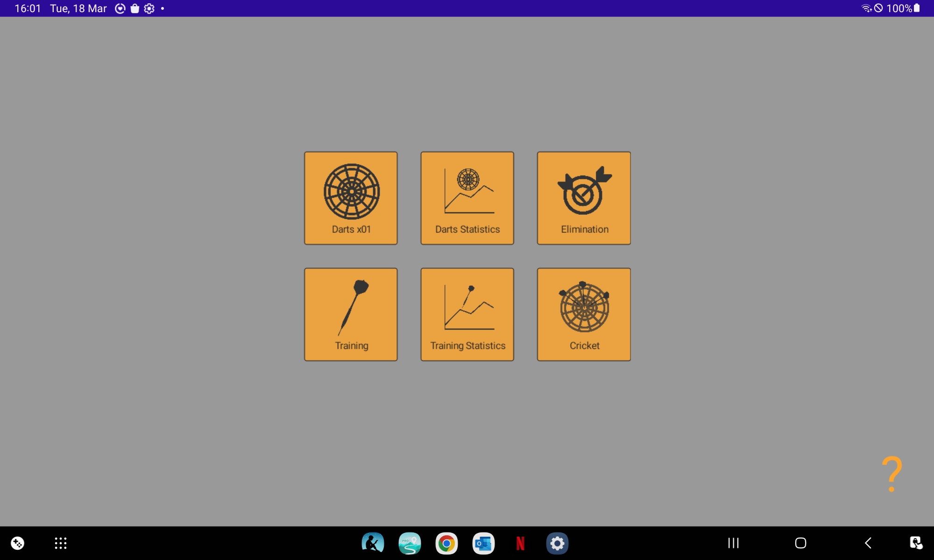Open the reading app dock icon
Screen dimensions: 934x560
tap(373, 543)
